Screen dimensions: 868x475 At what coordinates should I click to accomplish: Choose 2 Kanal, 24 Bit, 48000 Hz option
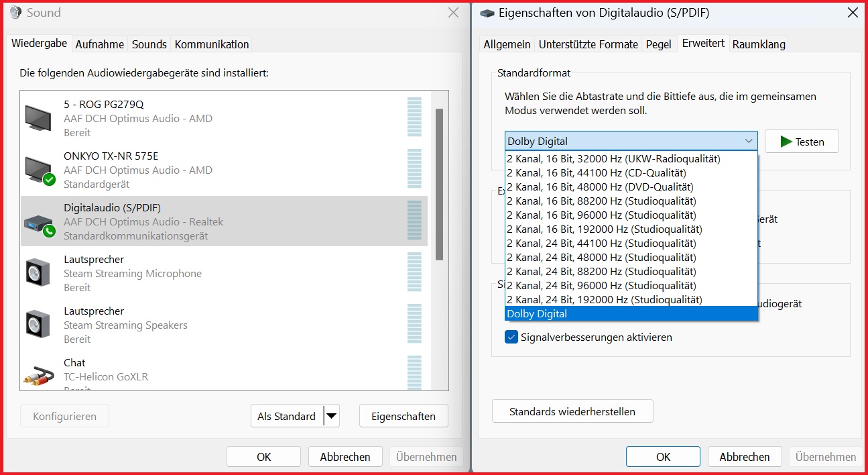click(631, 258)
